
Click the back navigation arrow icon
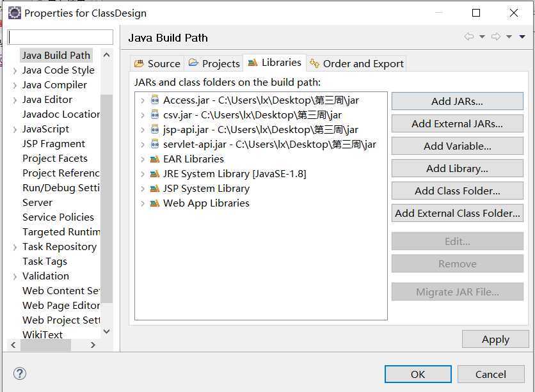(469, 36)
